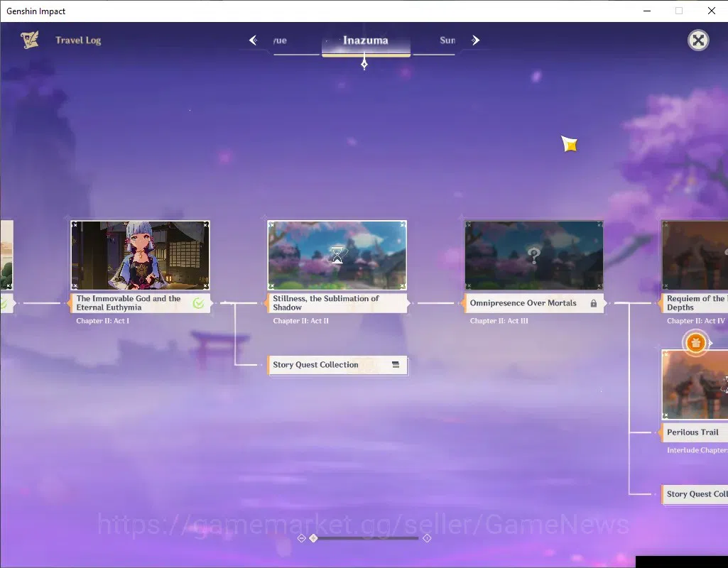Select the Inazuma tab
The image size is (728, 568).
click(x=366, y=40)
